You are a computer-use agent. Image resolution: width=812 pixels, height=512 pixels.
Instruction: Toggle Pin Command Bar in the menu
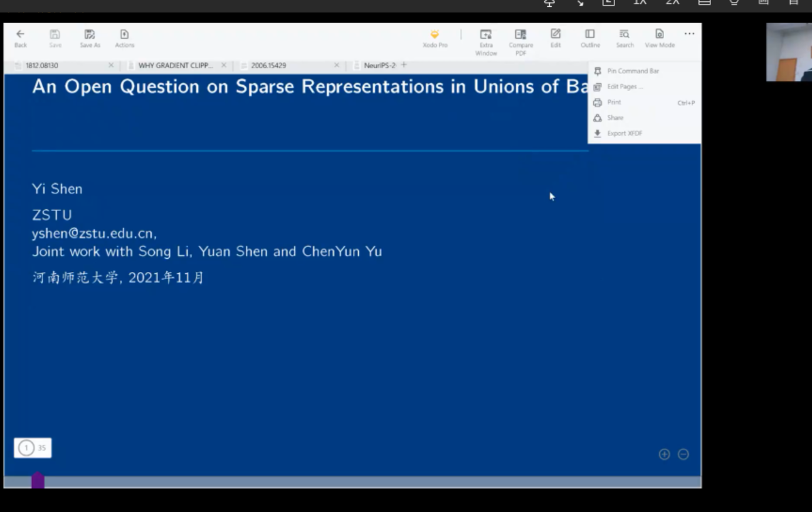point(633,71)
